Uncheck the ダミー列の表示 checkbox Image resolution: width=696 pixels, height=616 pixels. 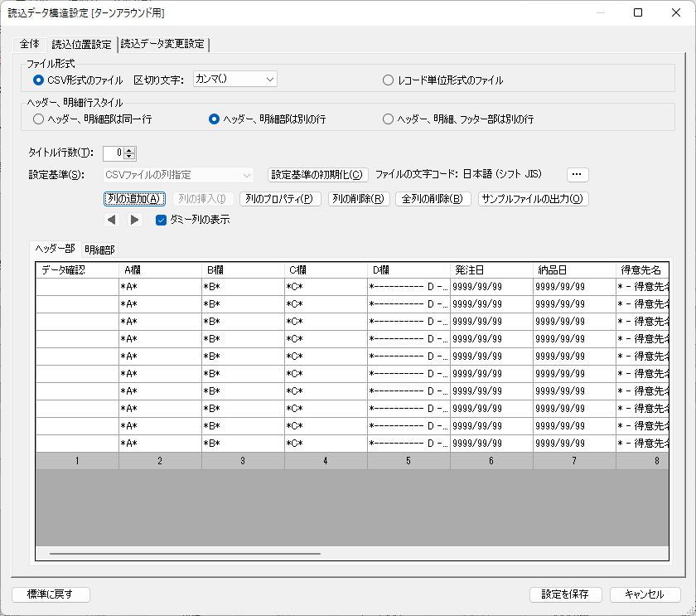tap(161, 221)
